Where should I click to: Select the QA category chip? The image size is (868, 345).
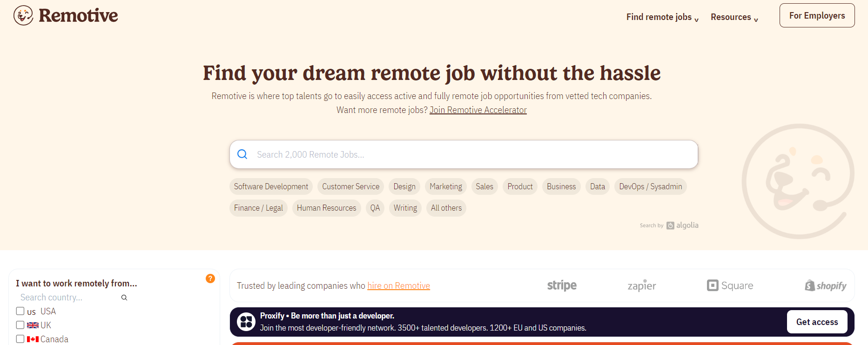pyautogui.click(x=375, y=208)
